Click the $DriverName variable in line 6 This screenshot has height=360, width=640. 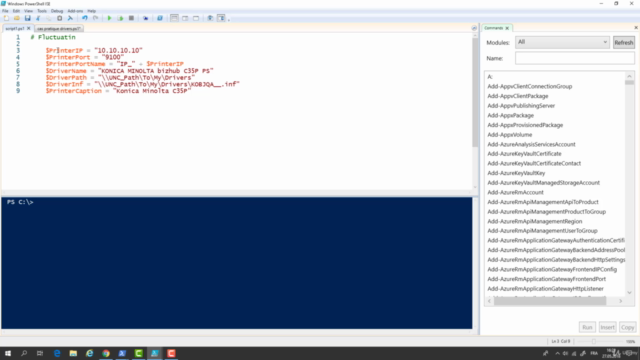(x=66, y=71)
